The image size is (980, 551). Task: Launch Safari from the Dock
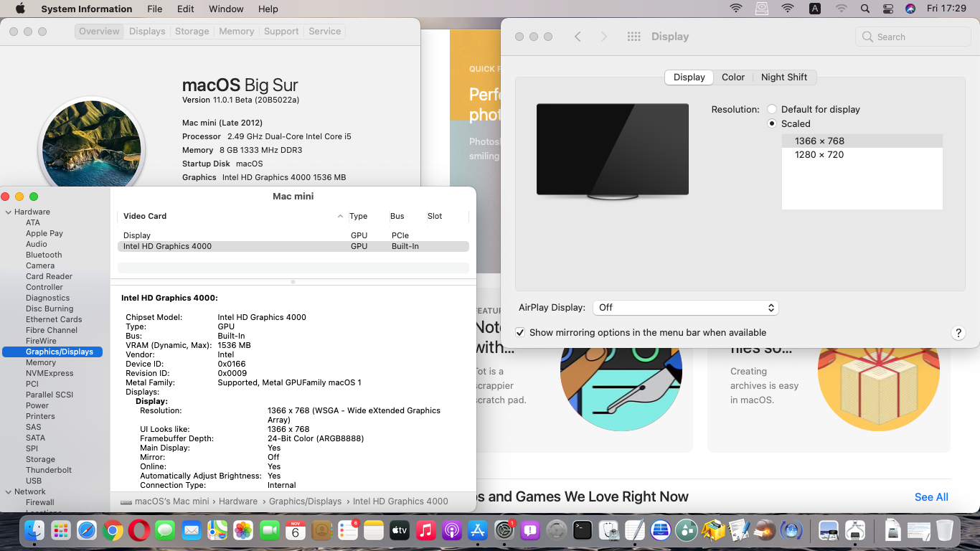point(87,531)
